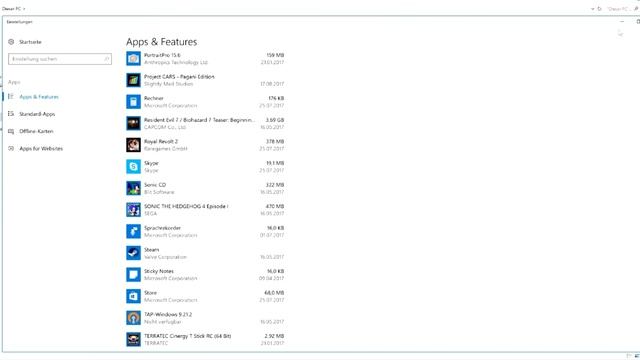Select the TERRATEC Cinergy T Stick entry
The width and height of the screenshot is (640, 360).
coord(205,340)
